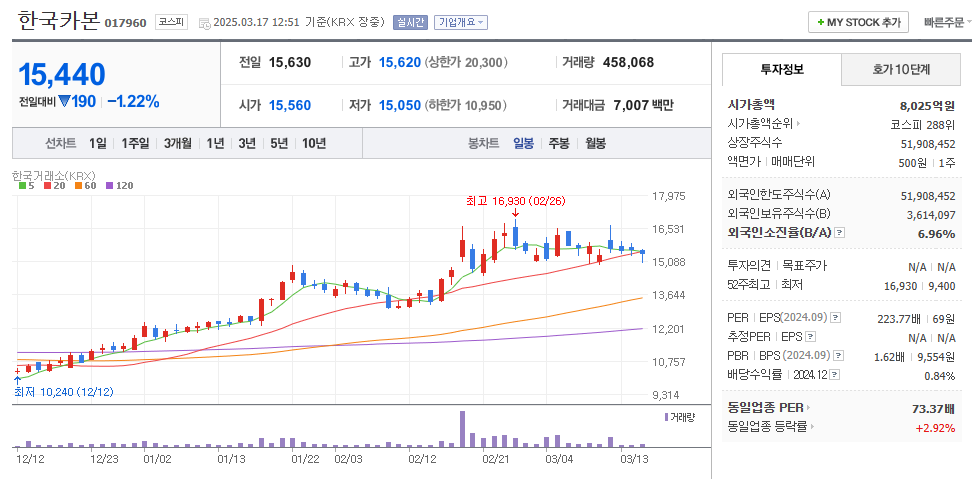Click the 02/26 high candlestick on chart
Image resolution: width=976 pixels, height=479 pixels.
point(515,233)
